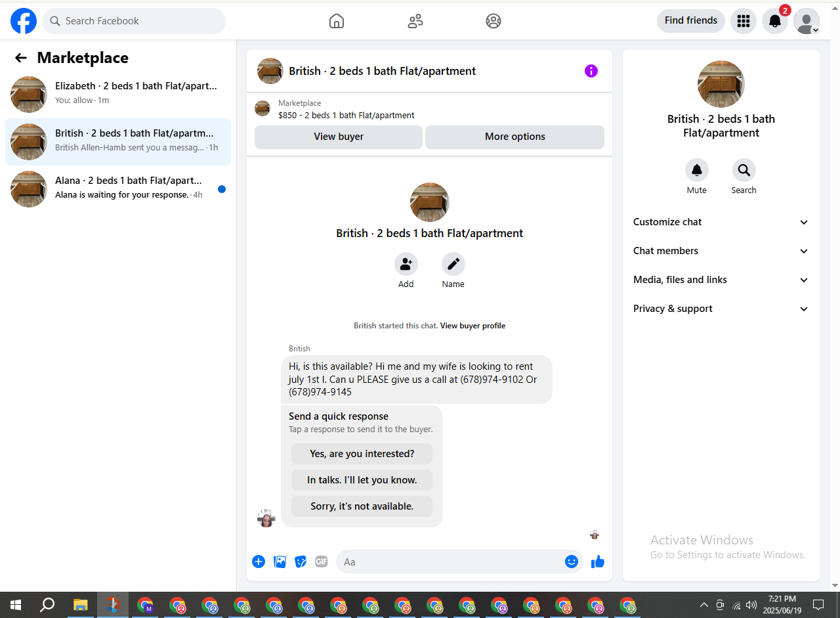Click the Facebook logo
Viewport: 840px width, 618px height.
coord(24,21)
